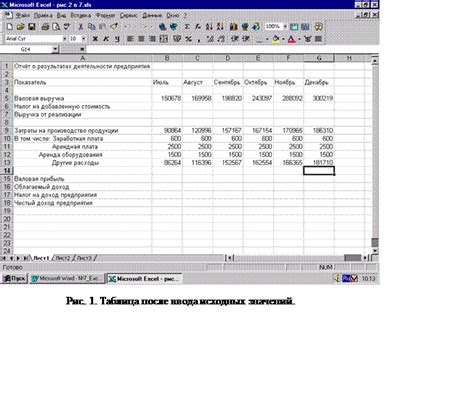Screen dimensions: 474x394
Task: Open the Fill Color dropdown arrow
Action: tap(283, 39)
